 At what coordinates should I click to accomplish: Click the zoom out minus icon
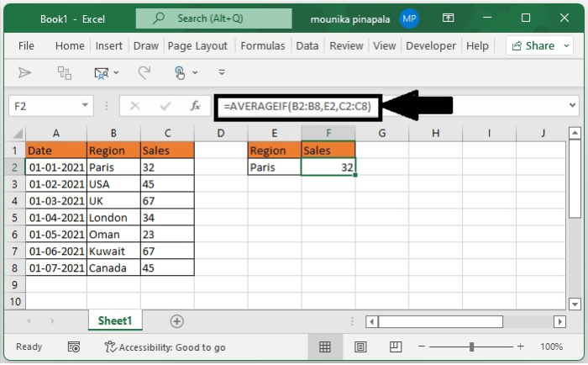[422, 346]
